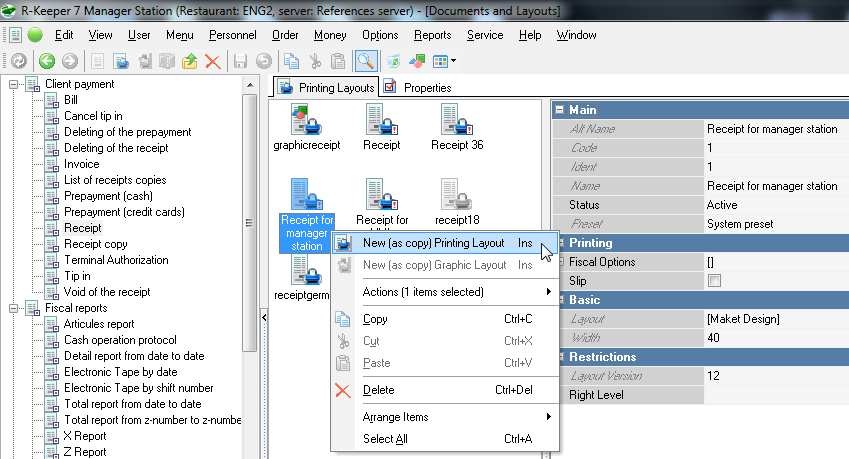Viewport: 849px width, 459px height.
Task: Click the copy icon in the toolbar
Action: (x=291, y=61)
